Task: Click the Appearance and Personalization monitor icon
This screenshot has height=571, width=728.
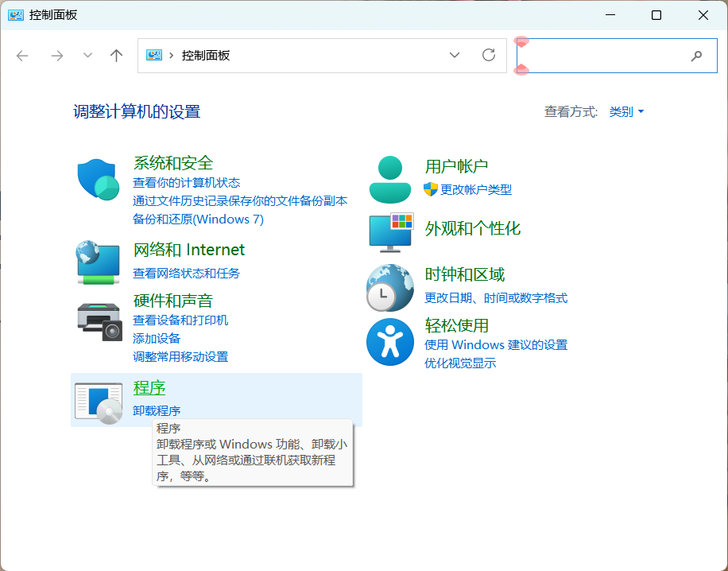Action: click(x=391, y=233)
